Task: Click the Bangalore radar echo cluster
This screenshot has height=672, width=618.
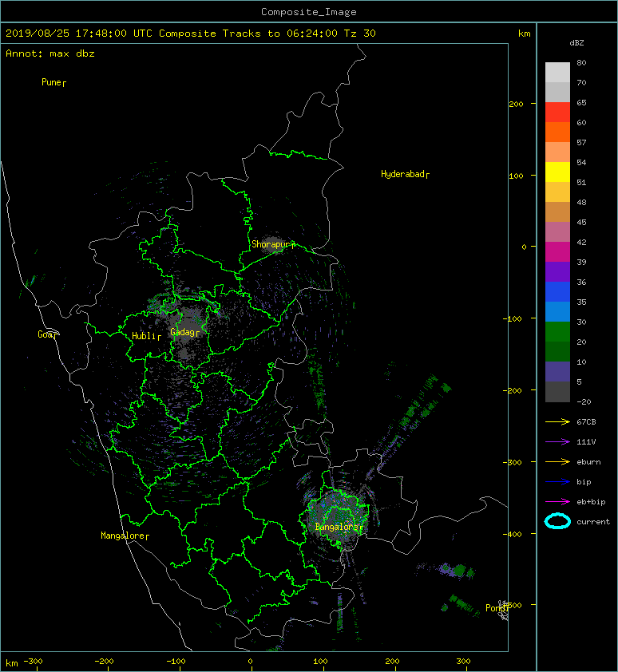Action: click(x=339, y=516)
